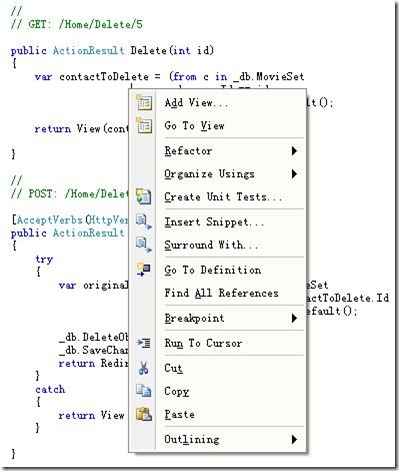Select Go To View menu entry
This screenshot has height=471, width=399.
(218, 126)
